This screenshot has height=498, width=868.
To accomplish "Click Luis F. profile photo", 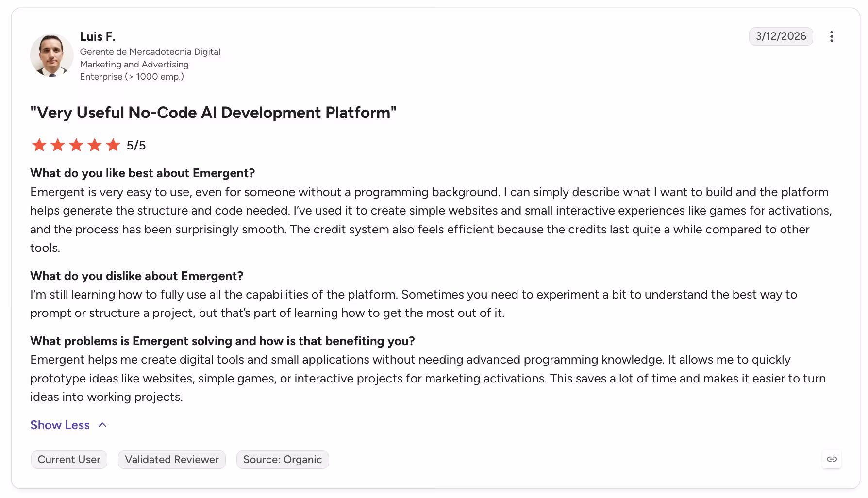I will click(52, 55).
